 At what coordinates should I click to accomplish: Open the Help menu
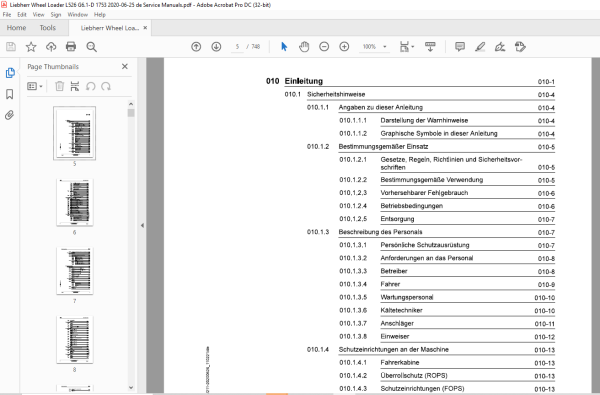(99, 15)
